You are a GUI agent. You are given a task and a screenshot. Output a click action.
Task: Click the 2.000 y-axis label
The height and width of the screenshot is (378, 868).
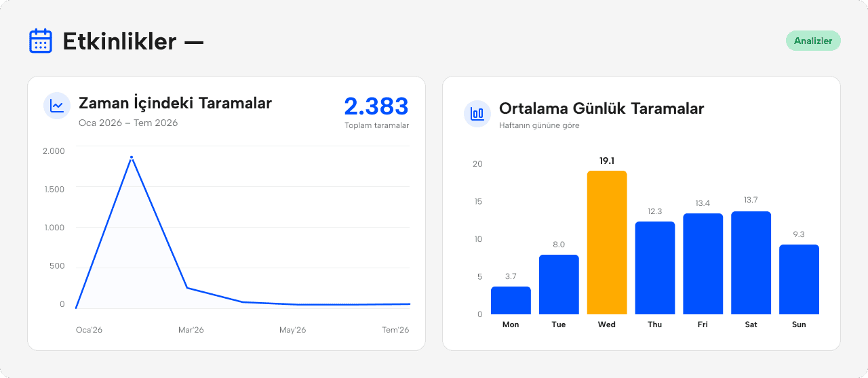coord(54,150)
